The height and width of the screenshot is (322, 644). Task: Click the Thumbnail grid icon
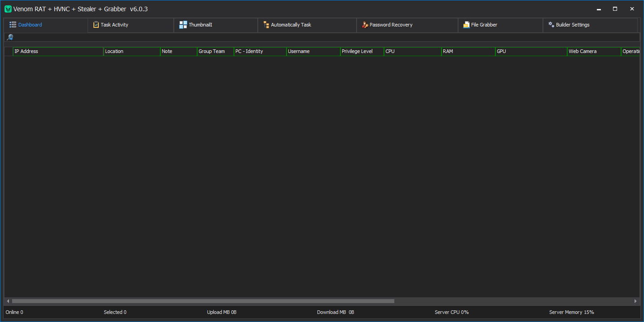[183, 25]
